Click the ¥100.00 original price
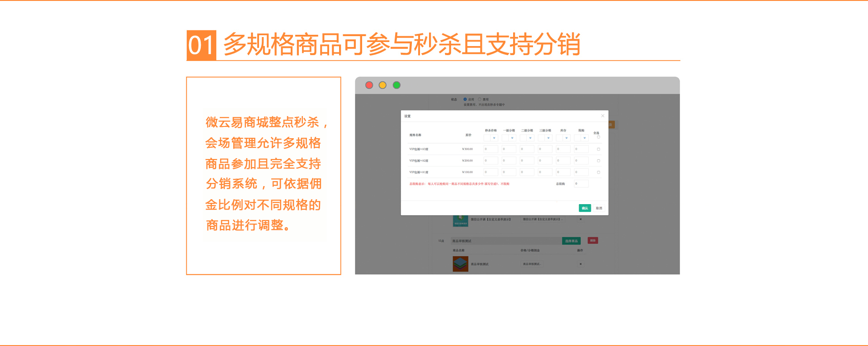This screenshot has height=346, width=868. pyautogui.click(x=467, y=172)
